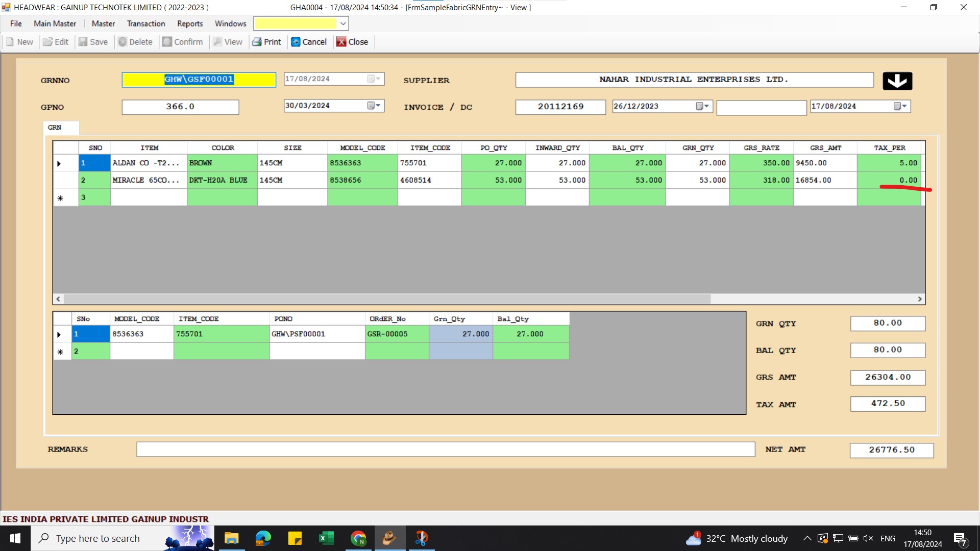Open Chrome from the taskbar
The image size is (980, 551).
click(358, 538)
